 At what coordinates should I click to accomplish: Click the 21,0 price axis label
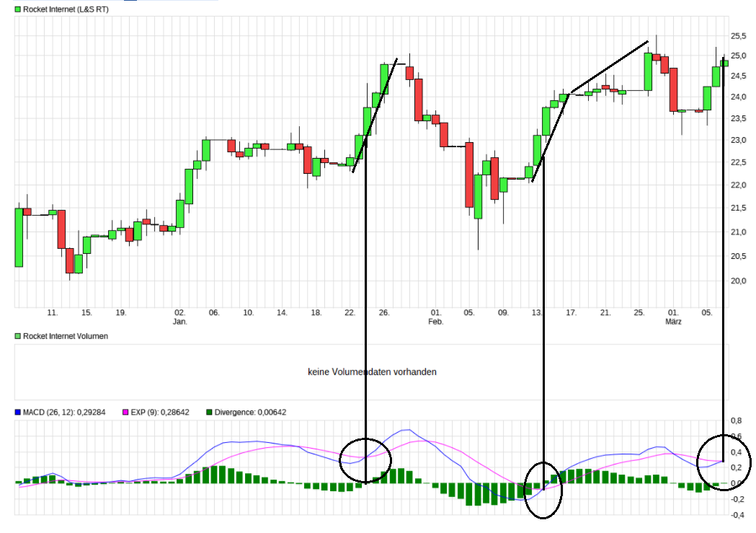point(739,232)
